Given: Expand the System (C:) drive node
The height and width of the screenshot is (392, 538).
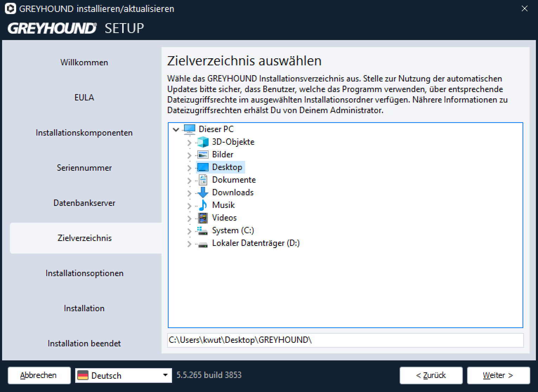Looking at the screenshot, I should (189, 231).
